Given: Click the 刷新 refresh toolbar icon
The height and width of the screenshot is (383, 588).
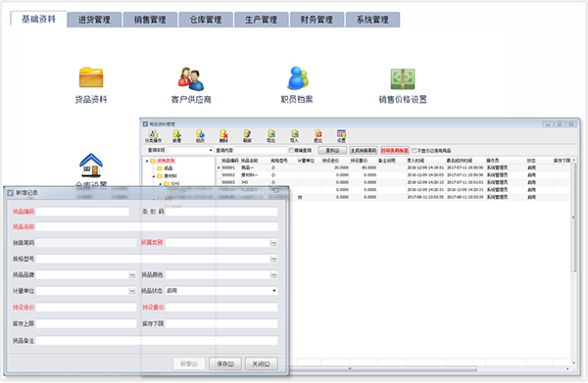Looking at the screenshot, I should pos(247,136).
